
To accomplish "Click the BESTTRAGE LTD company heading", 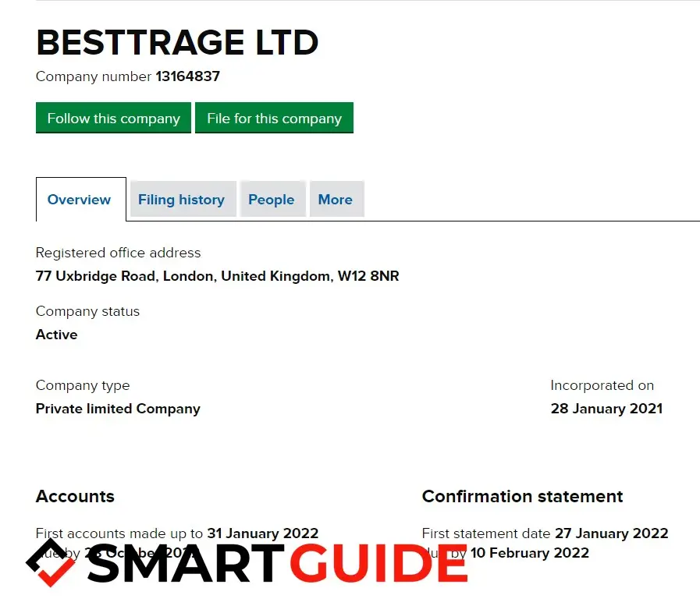I will pos(177,43).
